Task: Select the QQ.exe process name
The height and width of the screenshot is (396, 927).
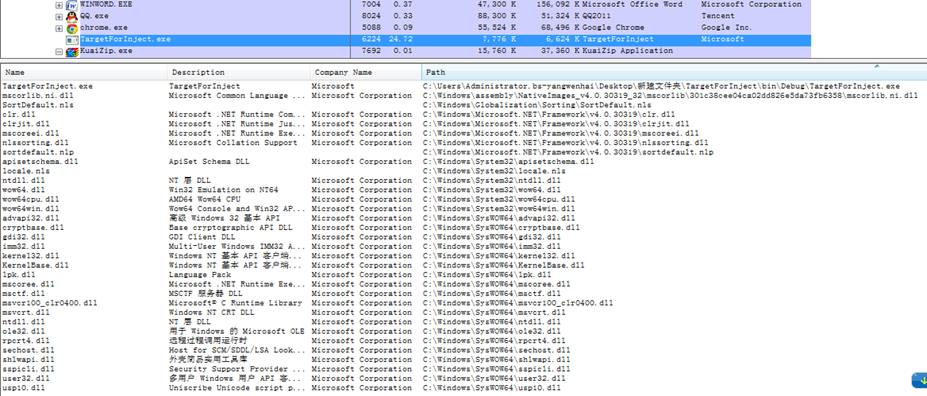Action: (94, 16)
